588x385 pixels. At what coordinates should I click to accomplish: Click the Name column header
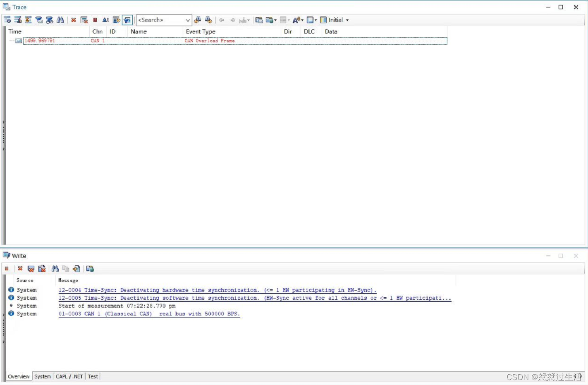155,31
